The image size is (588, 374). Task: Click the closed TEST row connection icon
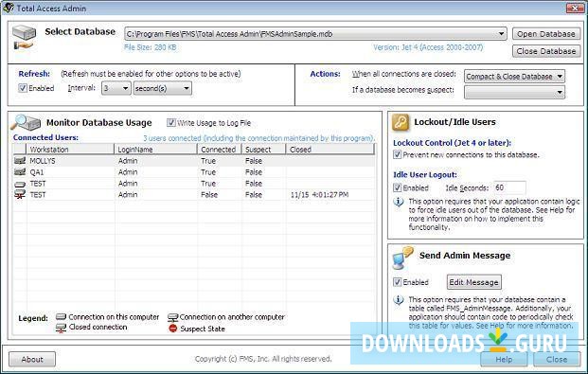(x=20, y=194)
